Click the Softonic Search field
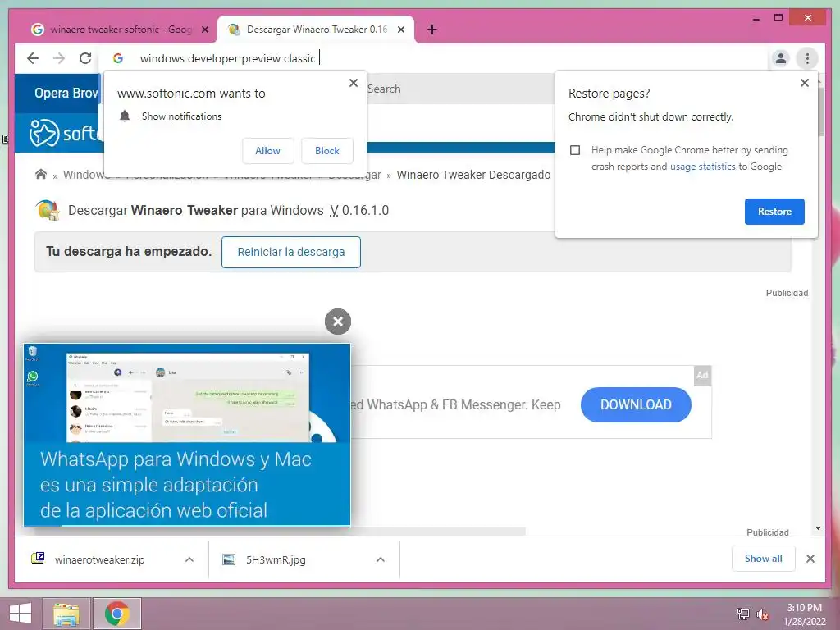This screenshot has width=840, height=630. pos(461,89)
